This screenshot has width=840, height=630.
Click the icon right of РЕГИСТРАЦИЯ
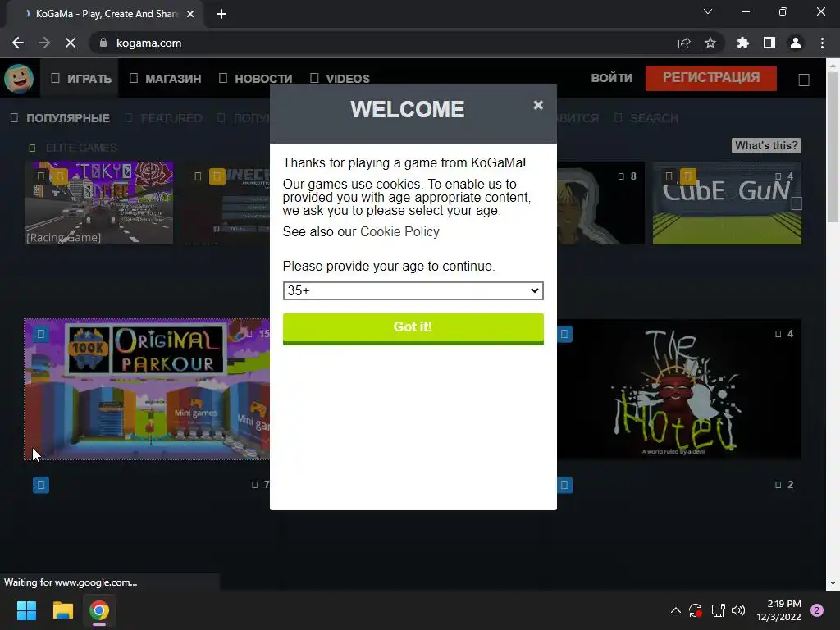click(x=804, y=80)
